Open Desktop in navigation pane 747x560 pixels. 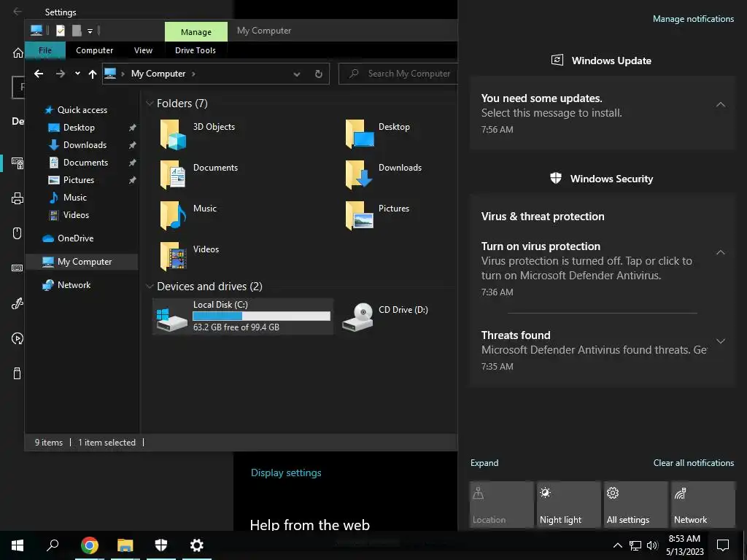pos(79,128)
